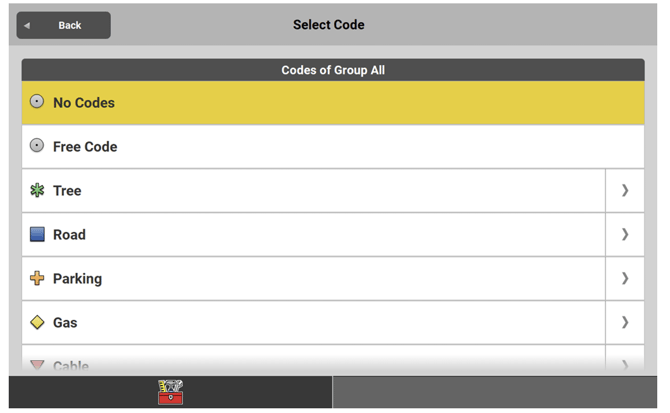Select the Free Code radio option

[37, 146]
